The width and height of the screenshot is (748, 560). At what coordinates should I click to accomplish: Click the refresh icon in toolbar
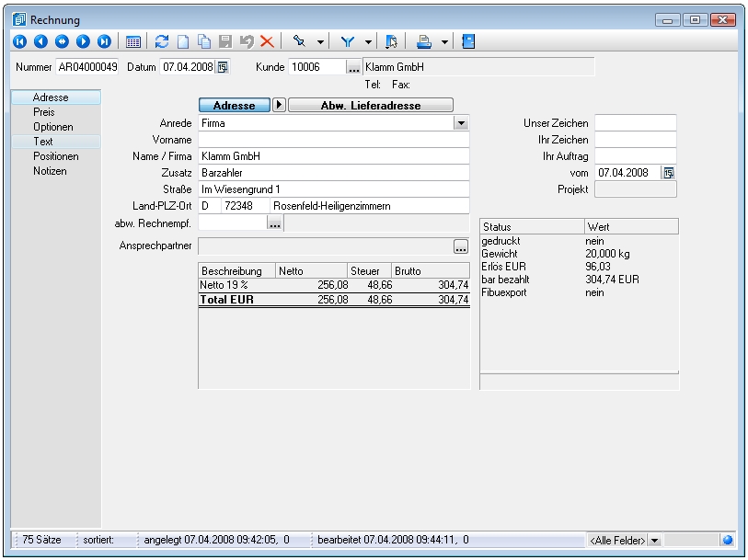(162, 41)
